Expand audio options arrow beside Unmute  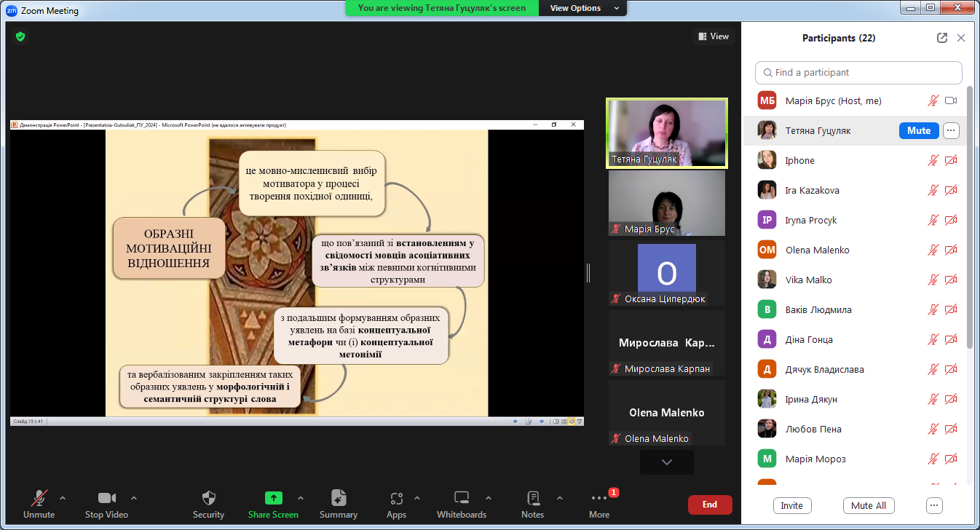coord(63,498)
